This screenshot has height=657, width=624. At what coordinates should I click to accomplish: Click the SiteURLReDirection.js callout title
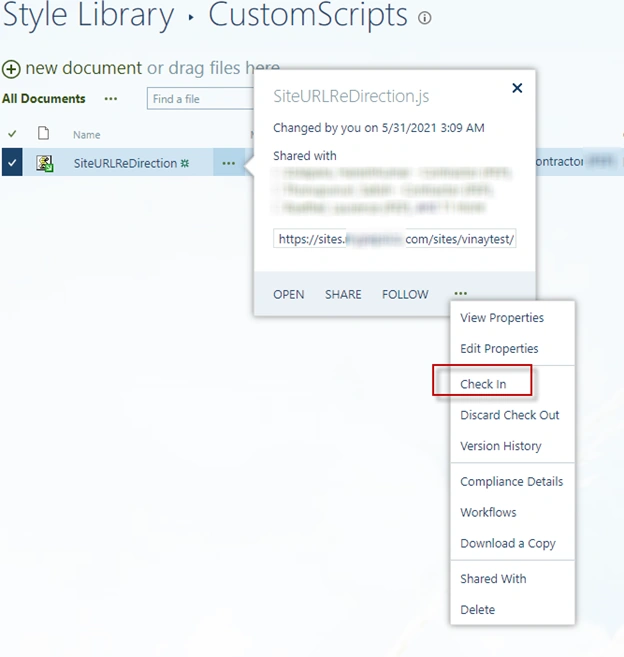[x=351, y=96]
